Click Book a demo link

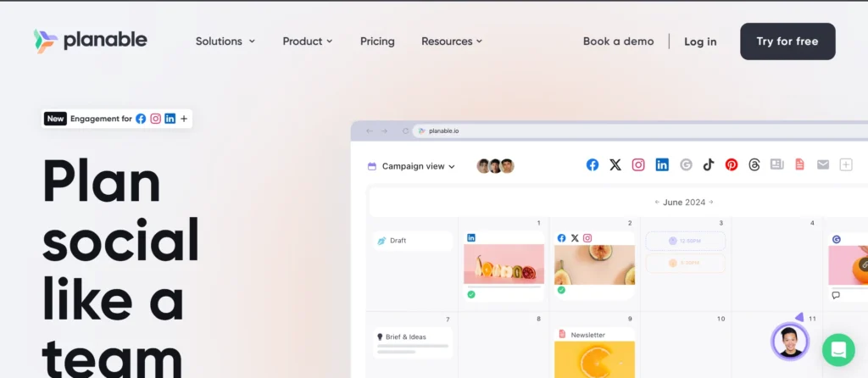tap(618, 42)
